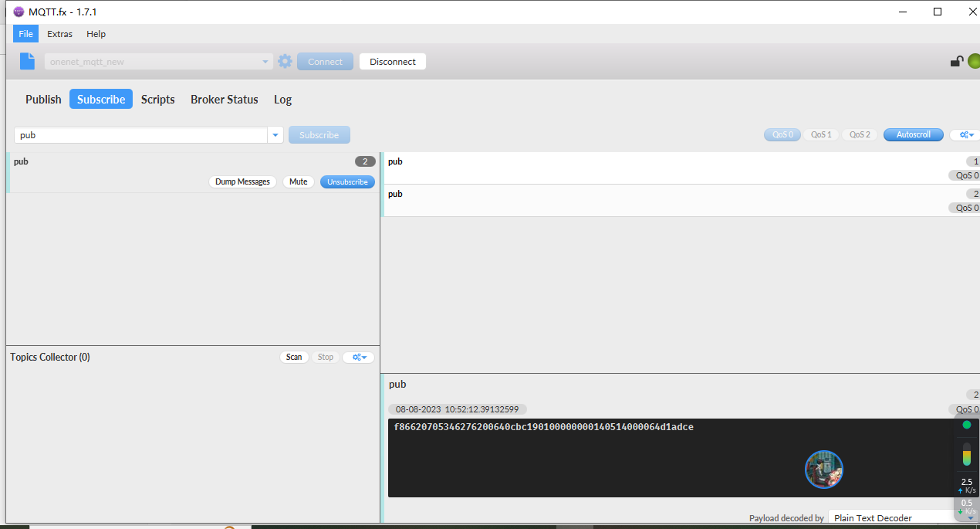Click the timestamp 08-08-2023 10:52:12
980x529 pixels.
point(458,409)
